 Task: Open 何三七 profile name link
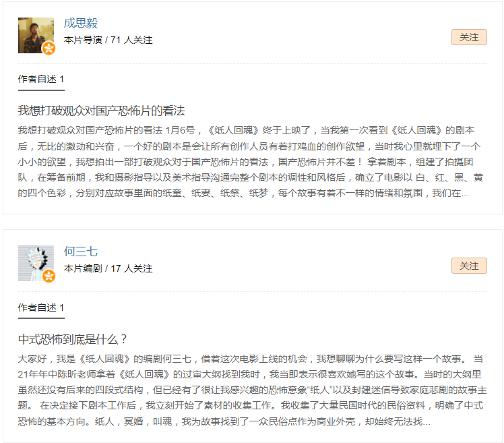point(81,252)
